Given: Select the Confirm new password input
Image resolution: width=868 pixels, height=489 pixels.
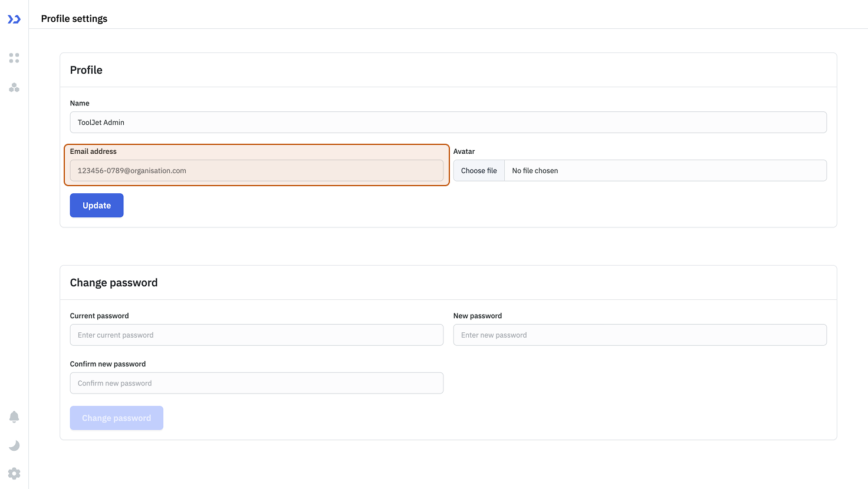Looking at the screenshot, I should point(257,384).
